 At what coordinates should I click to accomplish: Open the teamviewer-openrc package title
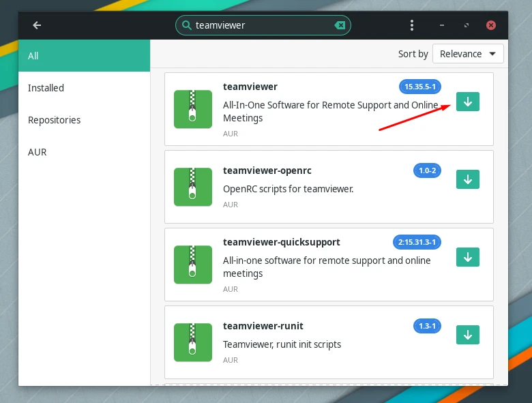pyautogui.click(x=267, y=170)
